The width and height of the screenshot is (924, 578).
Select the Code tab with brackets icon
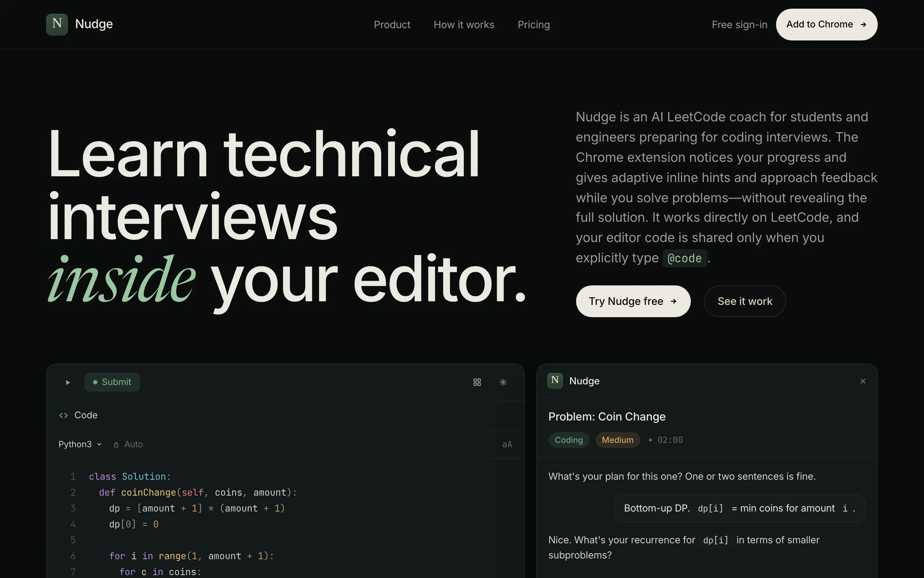[x=78, y=415]
